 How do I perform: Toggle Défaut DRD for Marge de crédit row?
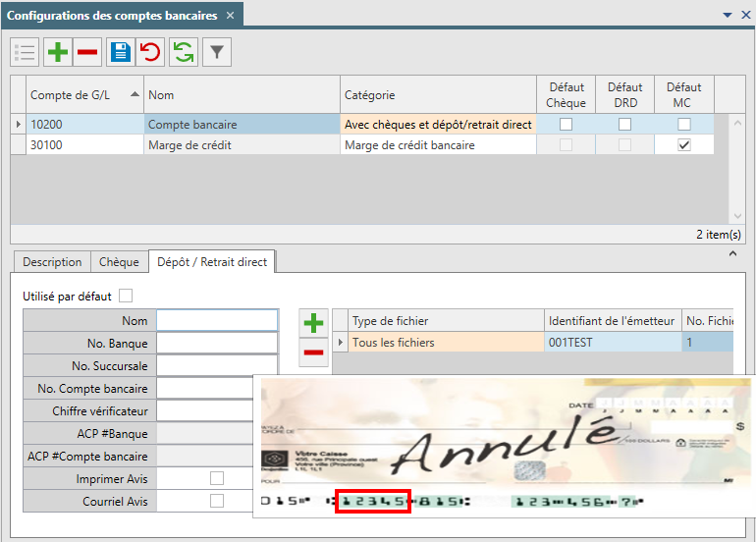point(624,144)
